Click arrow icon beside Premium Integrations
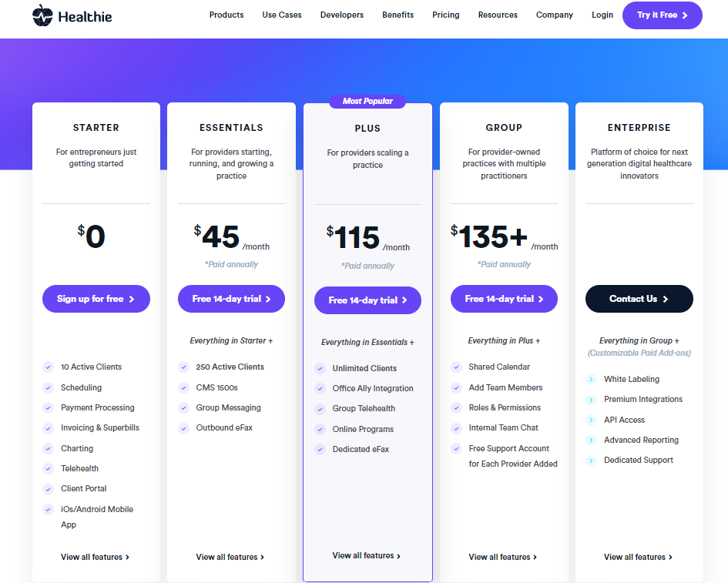 (x=591, y=400)
